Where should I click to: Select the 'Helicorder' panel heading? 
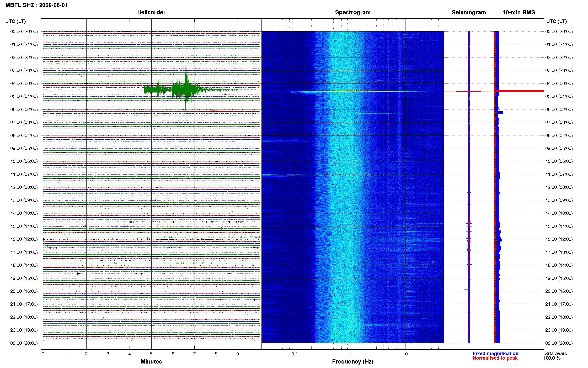pos(151,12)
